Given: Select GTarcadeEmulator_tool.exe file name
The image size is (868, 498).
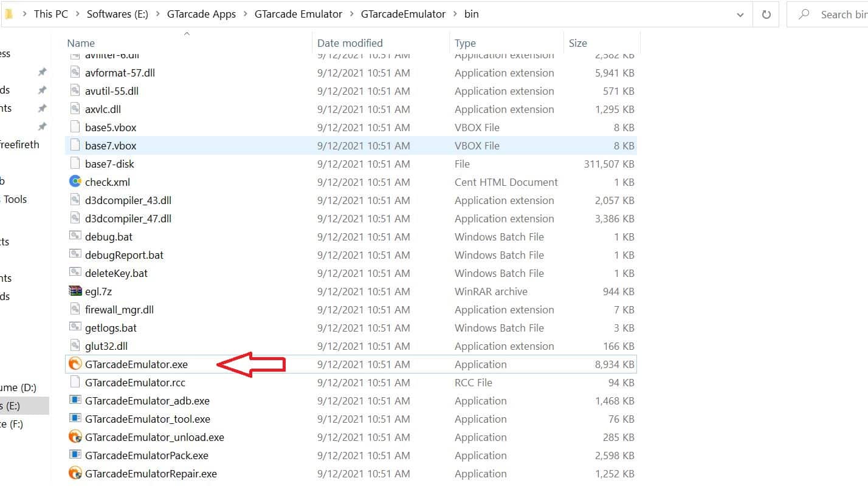Looking at the screenshot, I should click(x=148, y=419).
